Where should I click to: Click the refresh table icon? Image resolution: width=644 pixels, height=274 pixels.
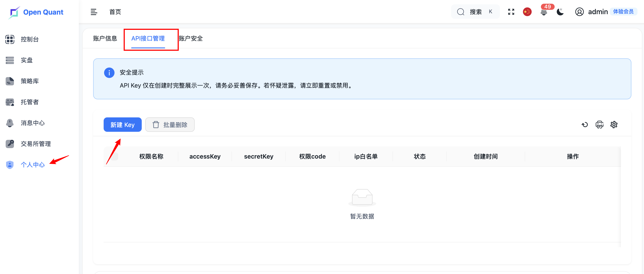(x=585, y=125)
